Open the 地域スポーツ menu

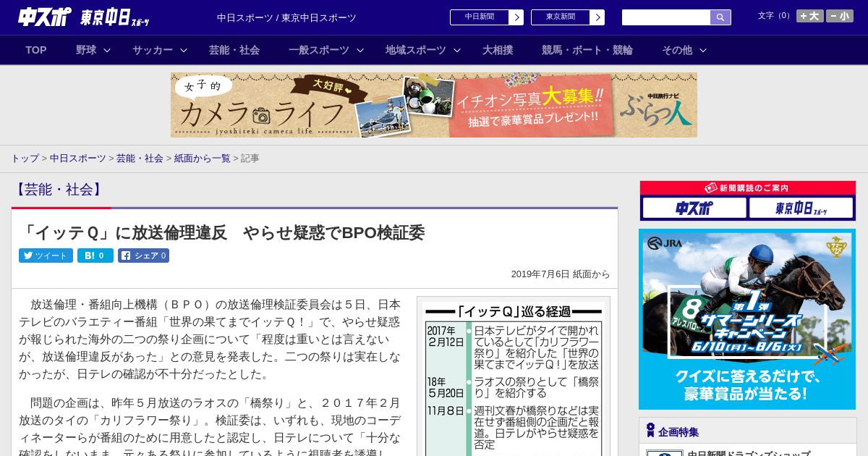click(x=416, y=50)
